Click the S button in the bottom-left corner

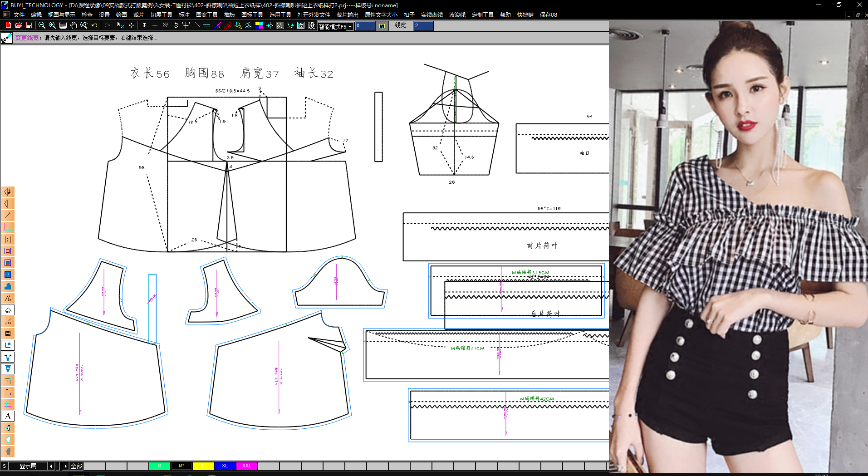(4, 466)
